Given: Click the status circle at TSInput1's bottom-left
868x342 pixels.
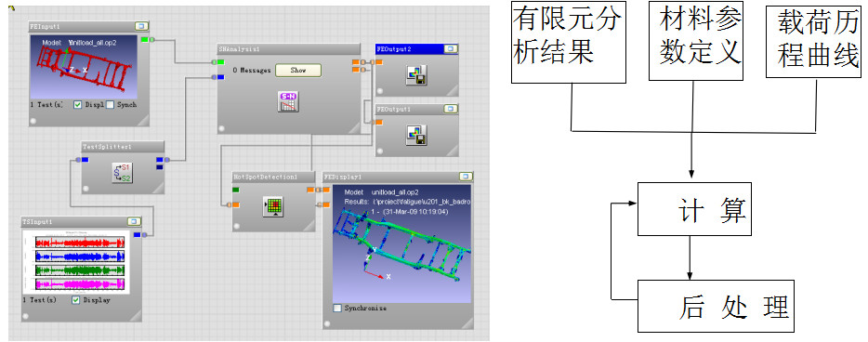Looking at the screenshot, I should [25, 316].
